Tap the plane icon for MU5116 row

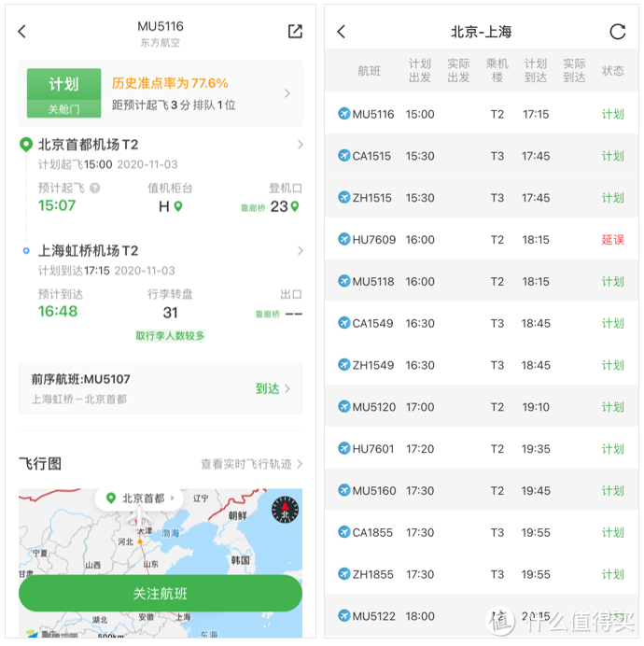point(343,113)
